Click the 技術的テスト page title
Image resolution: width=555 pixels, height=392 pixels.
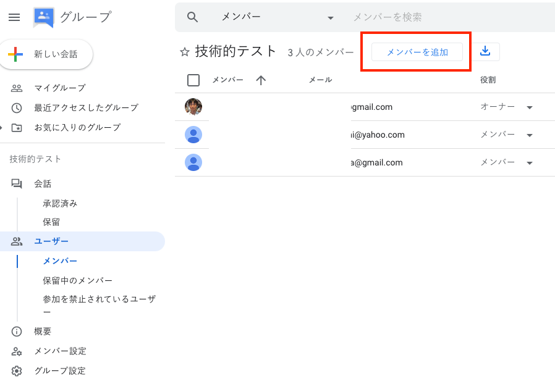point(235,52)
